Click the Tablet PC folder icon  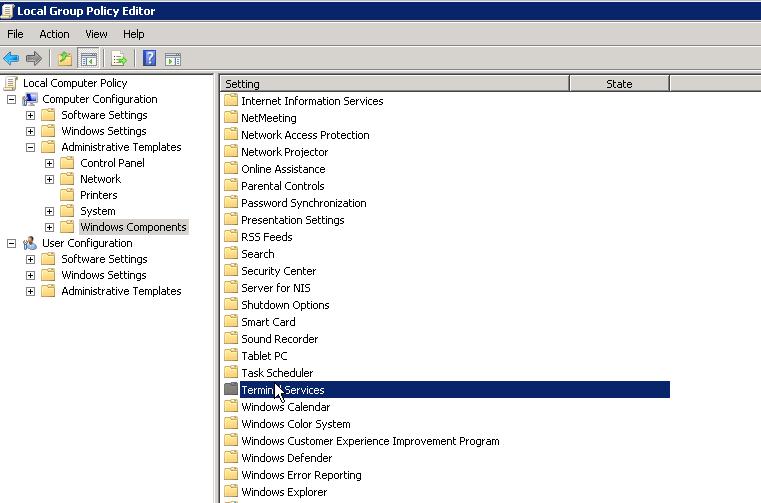click(231, 355)
